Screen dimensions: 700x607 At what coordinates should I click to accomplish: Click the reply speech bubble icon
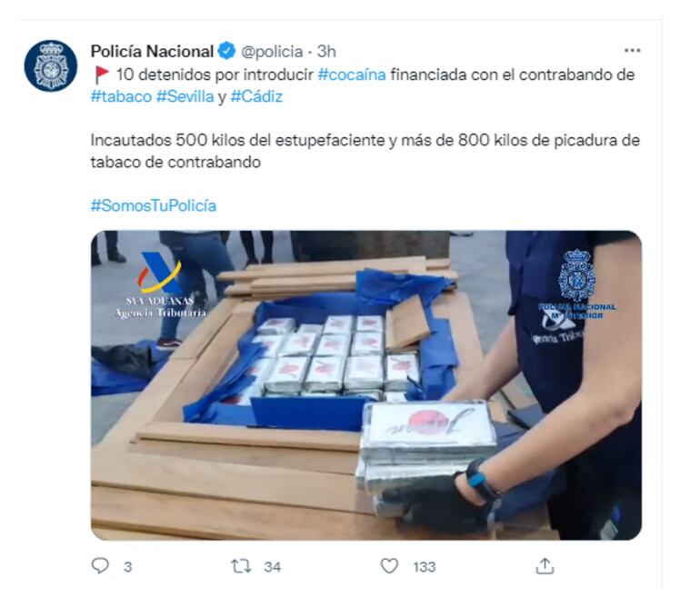(x=100, y=566)
